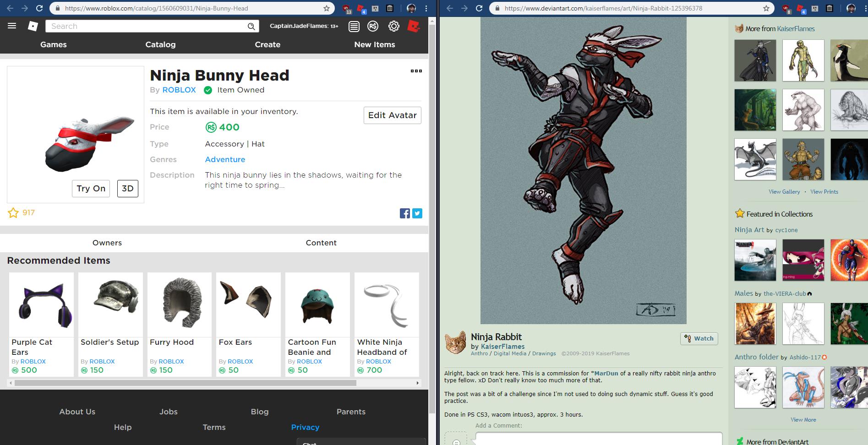Open the Privacy footer link
This screenshot has height=445, width=868.
pos(305,427)
